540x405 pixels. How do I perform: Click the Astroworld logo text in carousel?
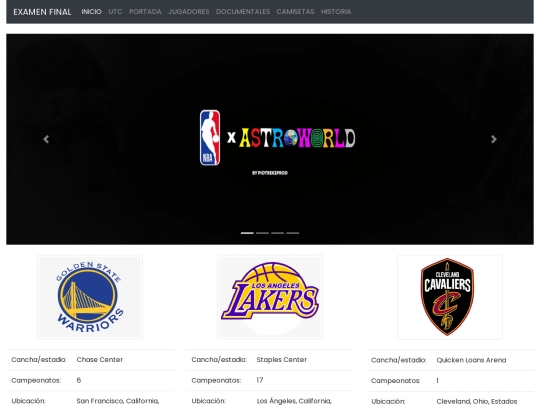297,138
